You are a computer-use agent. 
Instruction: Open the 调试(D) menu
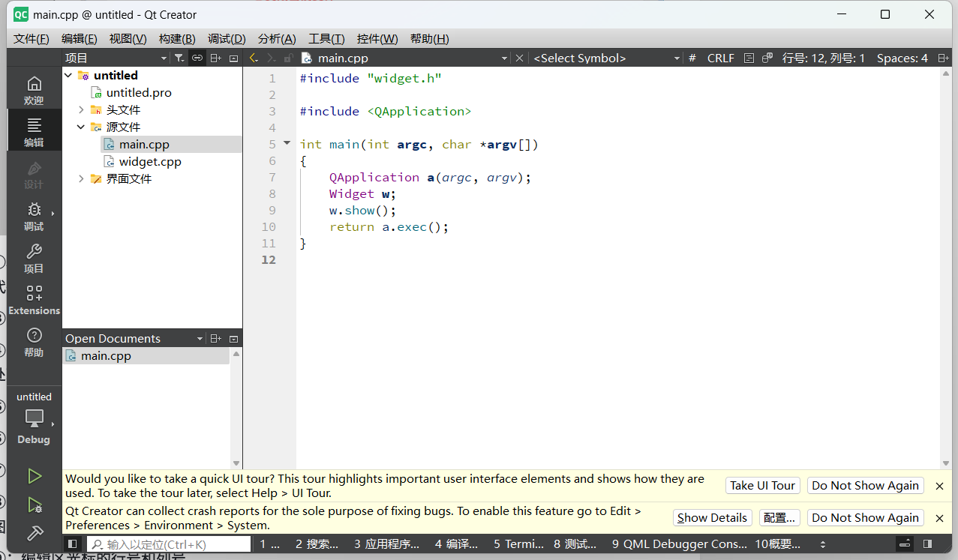[227, 39]
